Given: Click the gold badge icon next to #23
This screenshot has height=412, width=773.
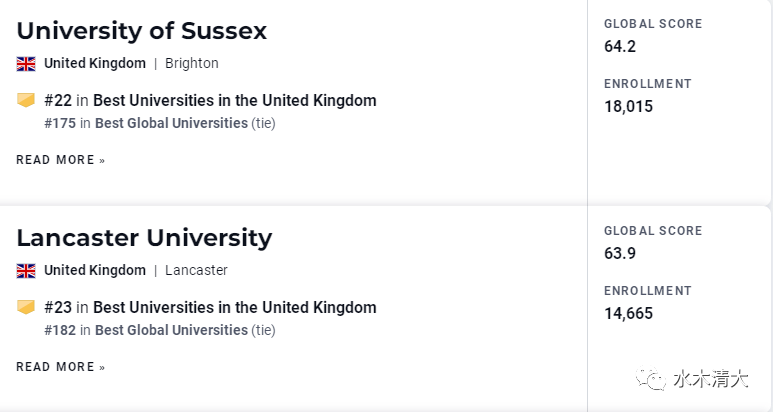Looking at the screenshot, I should coord(26,307).
